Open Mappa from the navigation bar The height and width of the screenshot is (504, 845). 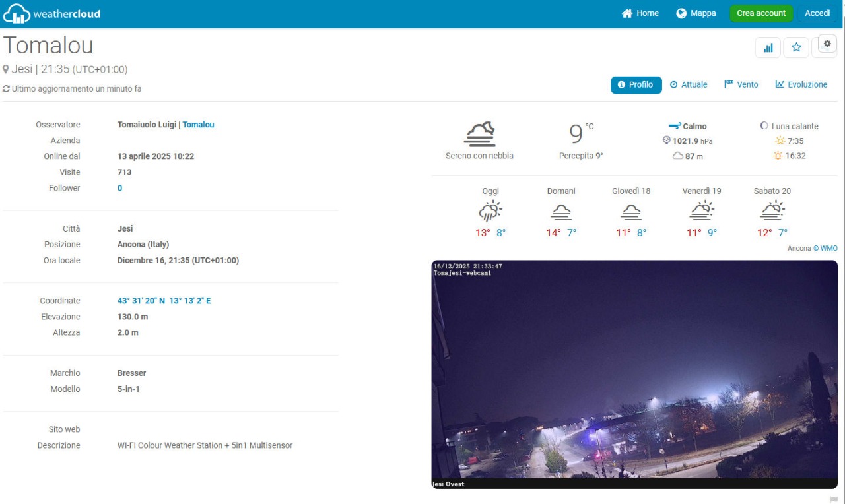tap(696, 13)
